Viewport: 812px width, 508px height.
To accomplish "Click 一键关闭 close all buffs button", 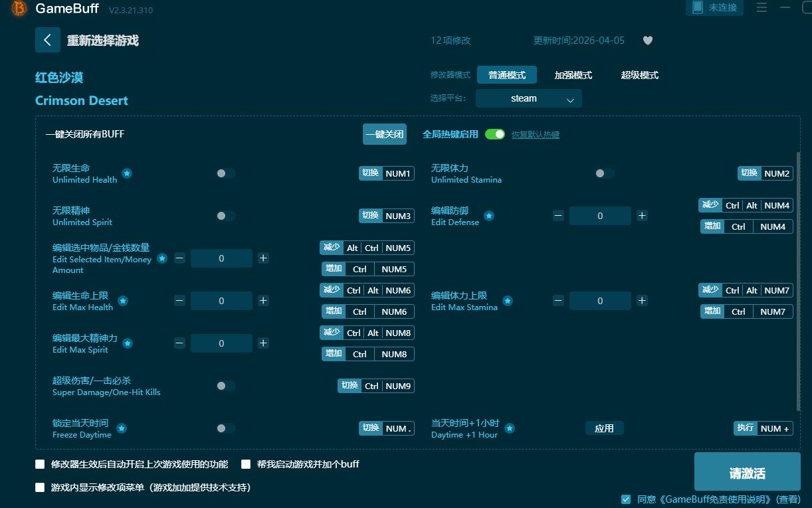I will pyautogui.click(x=385, y=134).
